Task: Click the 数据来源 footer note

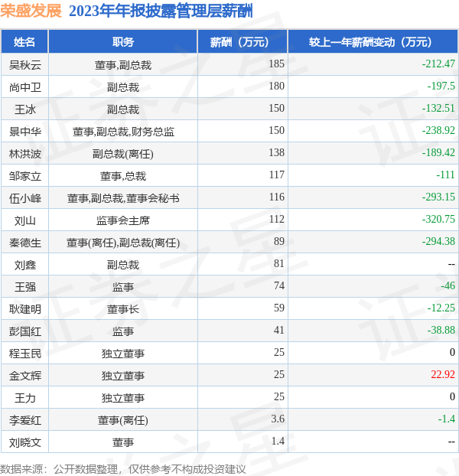Action: (123, 469)
